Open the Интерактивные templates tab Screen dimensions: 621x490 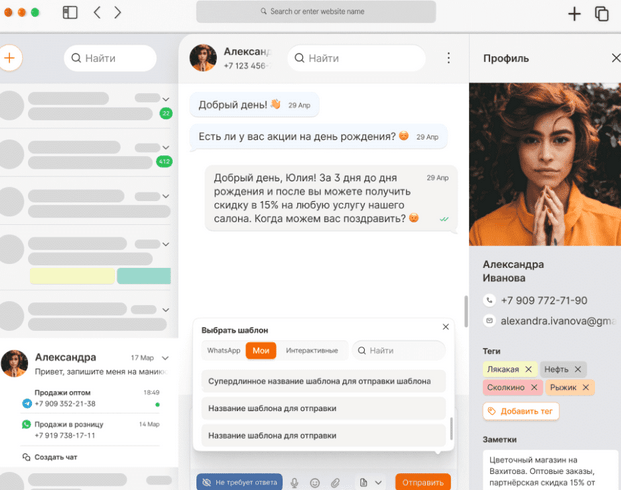(312, 351)
